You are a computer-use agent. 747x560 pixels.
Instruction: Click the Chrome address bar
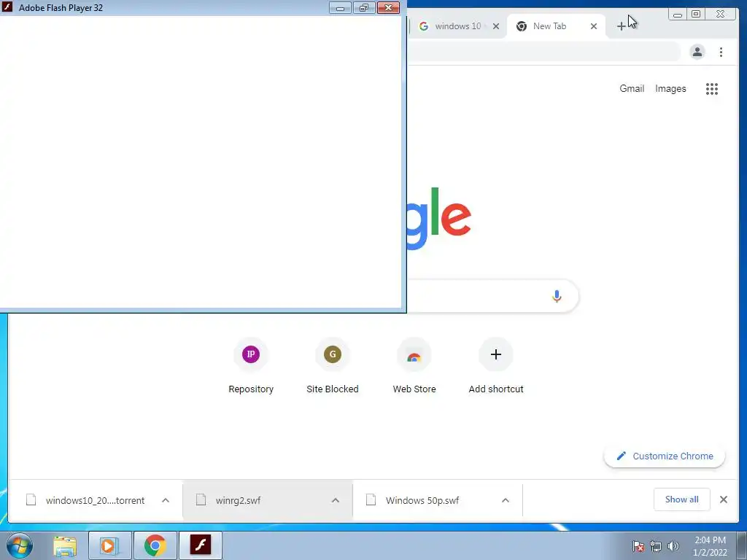click(543, 52)
